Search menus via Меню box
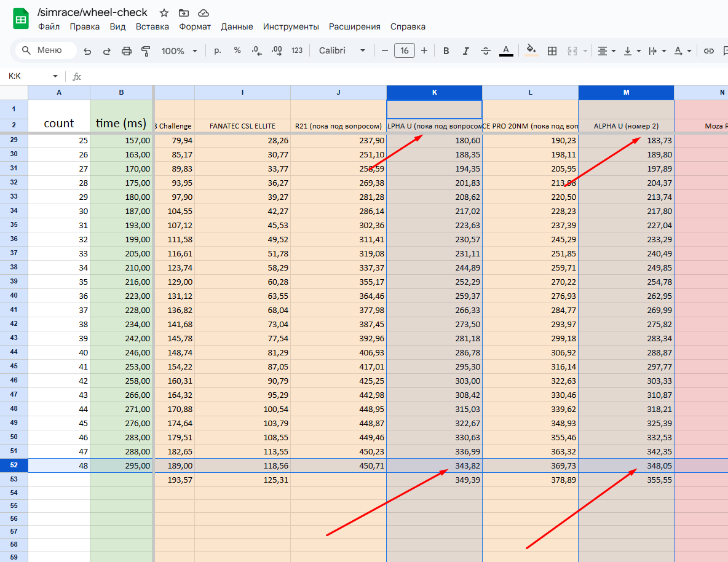 click(46, 50)
